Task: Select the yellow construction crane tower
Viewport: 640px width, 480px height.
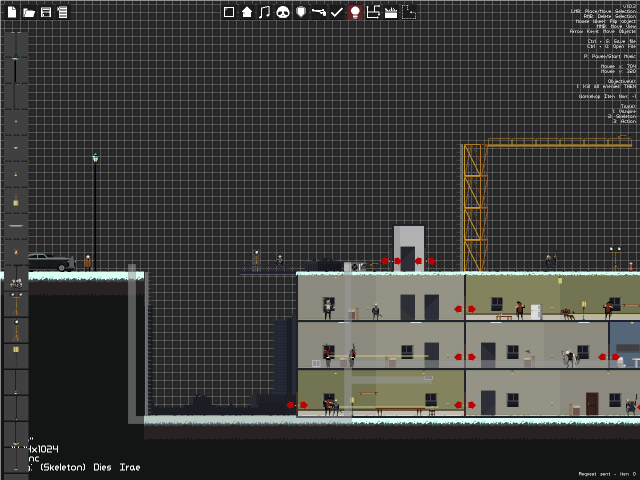Action: coord(476,208)
